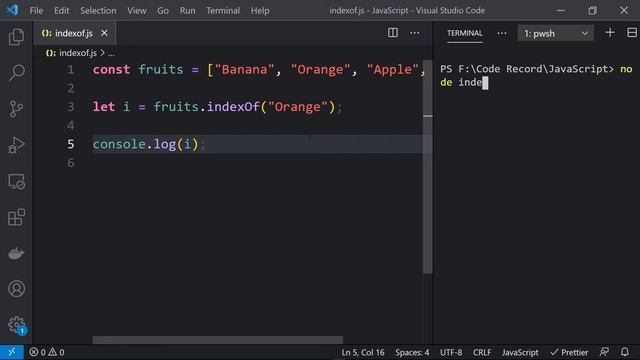
Task: Split the terminal panel
Action: tap(632, 33)
